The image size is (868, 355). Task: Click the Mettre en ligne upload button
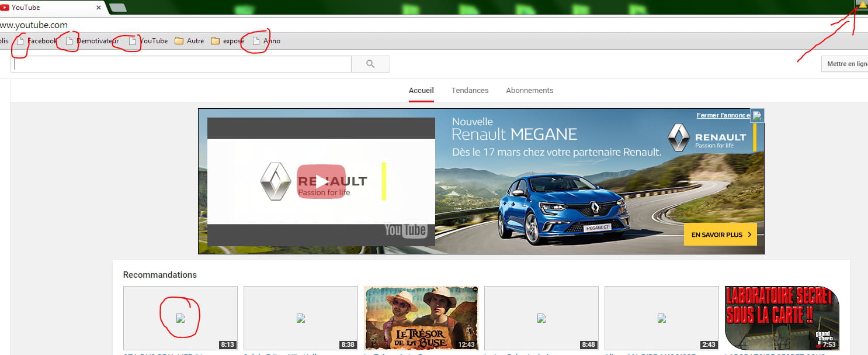(845, 64)
